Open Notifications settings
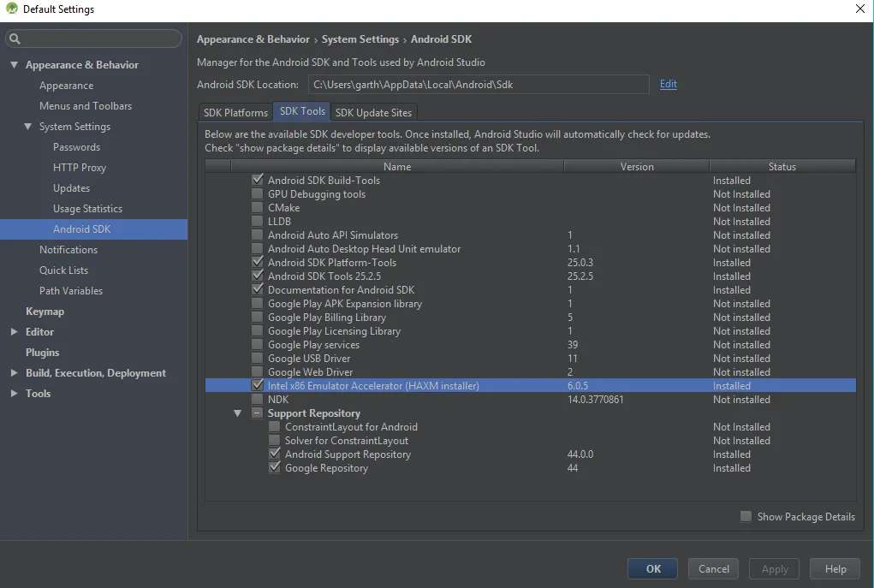 coord(68,250)
